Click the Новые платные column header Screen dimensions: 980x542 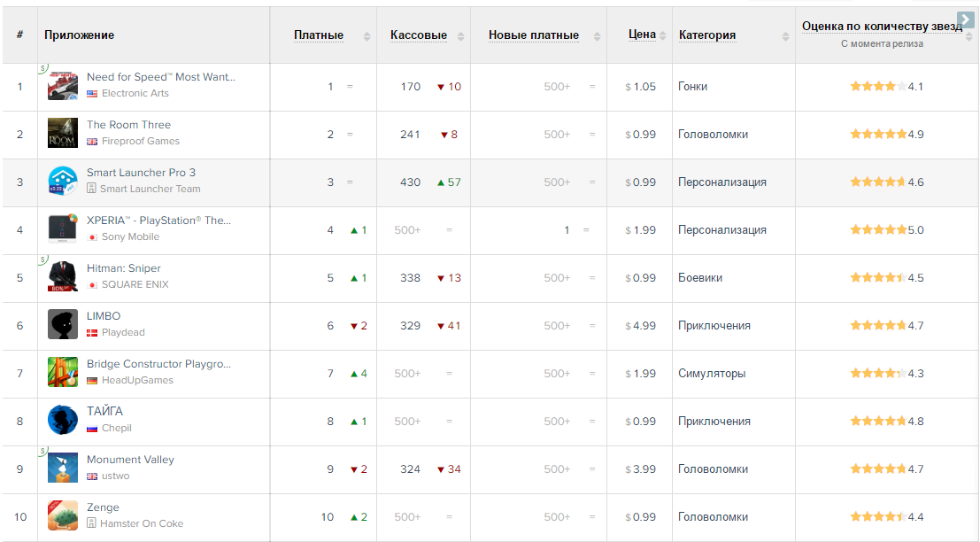pos(533,35)
